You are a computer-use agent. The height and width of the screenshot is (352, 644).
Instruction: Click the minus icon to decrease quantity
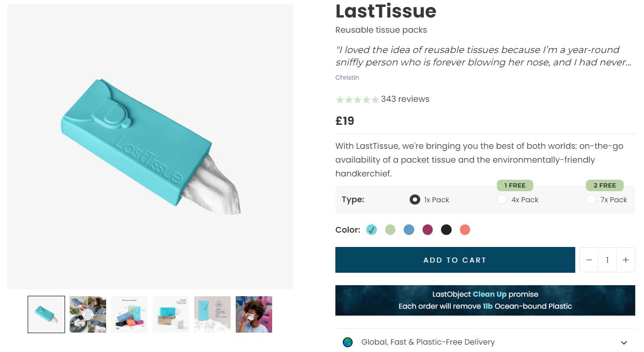tap(589, 260)
